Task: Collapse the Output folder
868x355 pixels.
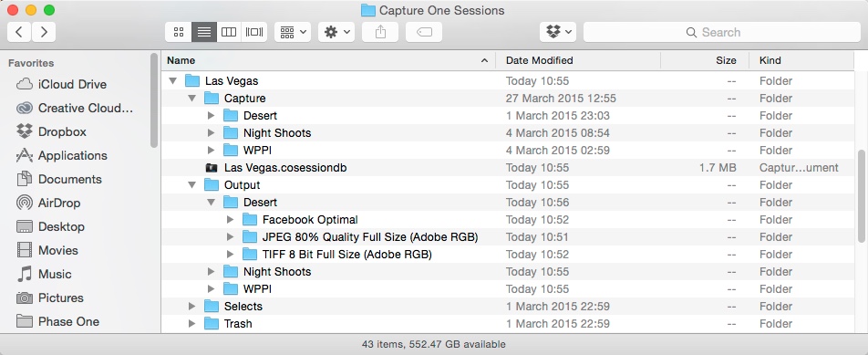Action: [192, 185]
